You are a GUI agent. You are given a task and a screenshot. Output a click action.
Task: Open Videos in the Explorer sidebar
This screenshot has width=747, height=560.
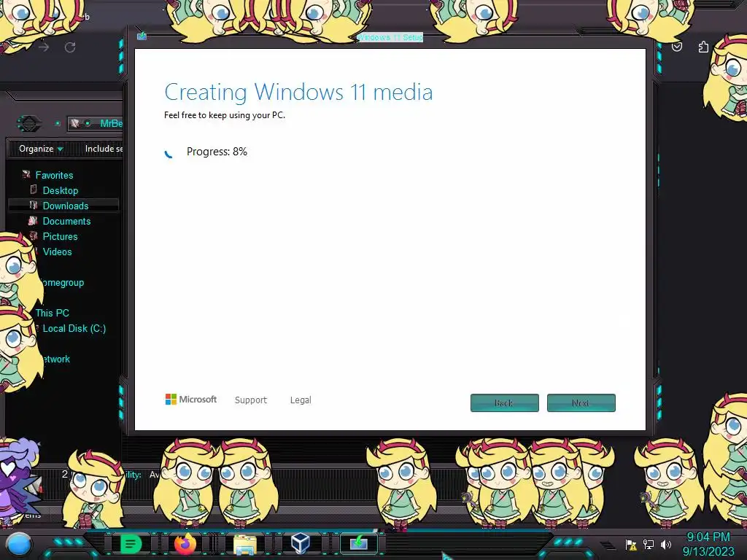point(57,252)
